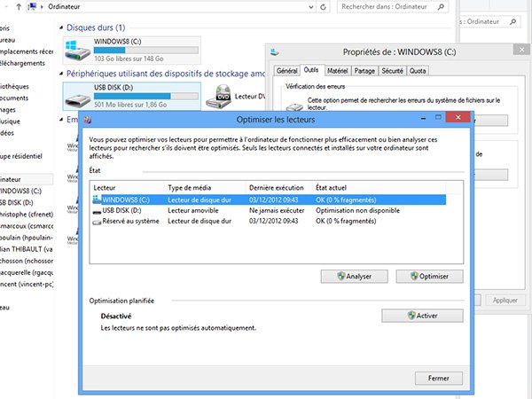The image size is (532, 399).
Task: Select the Réservé au système row
Action: tap(269, 221)
